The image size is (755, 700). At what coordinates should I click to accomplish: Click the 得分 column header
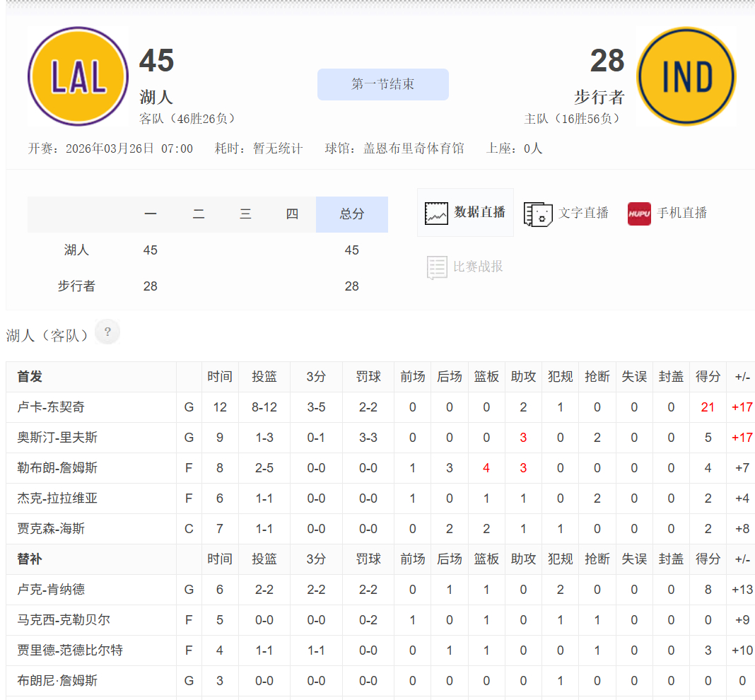(x=708, y=377)
